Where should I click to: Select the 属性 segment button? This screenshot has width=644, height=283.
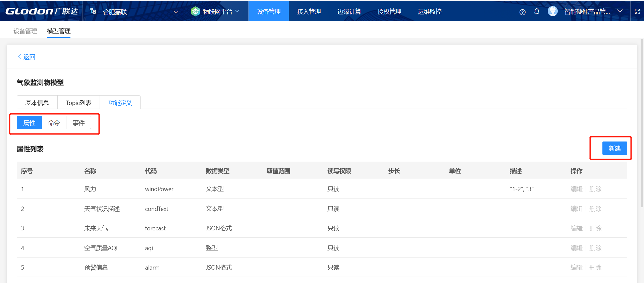click(29, 123)
